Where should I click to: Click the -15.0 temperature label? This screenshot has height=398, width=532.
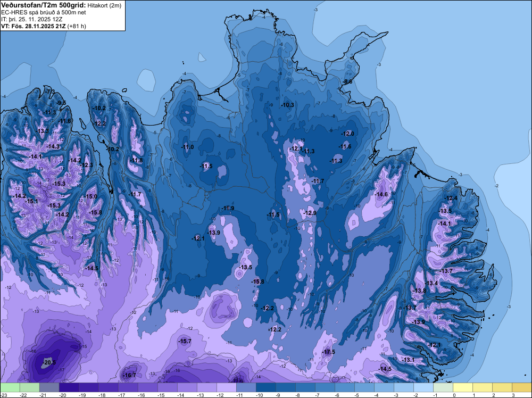91,196
